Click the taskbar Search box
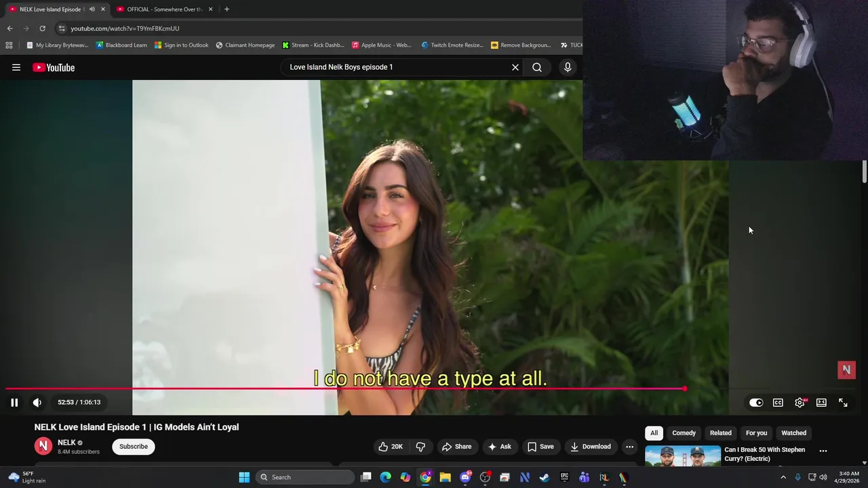Image resolution: width=868 pixels, height=488 pixels. 305,477
